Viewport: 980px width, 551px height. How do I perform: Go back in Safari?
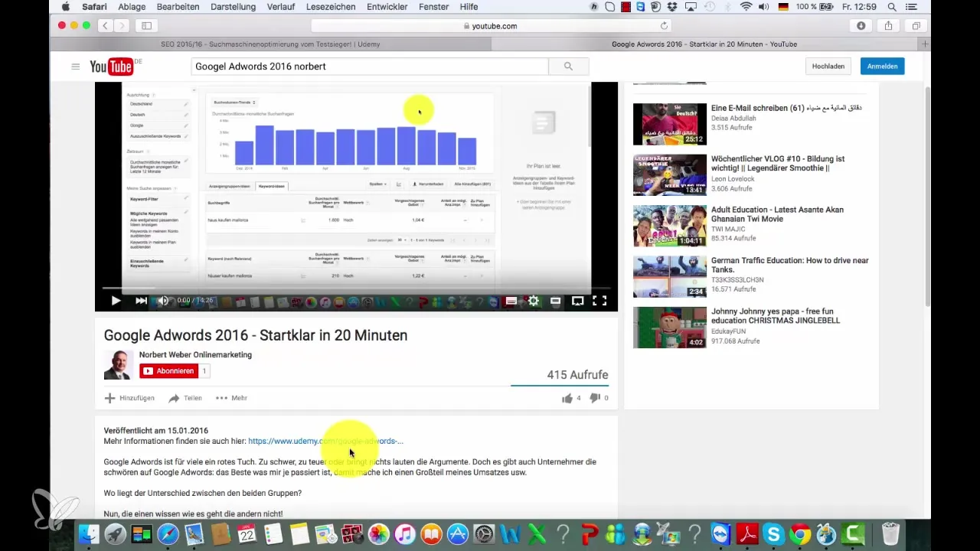click(x=106, y=25)
